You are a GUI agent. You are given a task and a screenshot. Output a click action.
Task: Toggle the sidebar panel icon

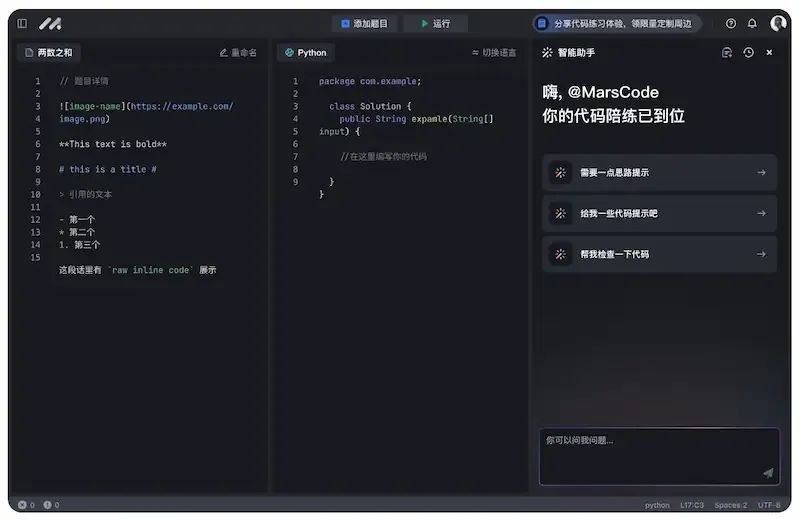click(22, 23)
